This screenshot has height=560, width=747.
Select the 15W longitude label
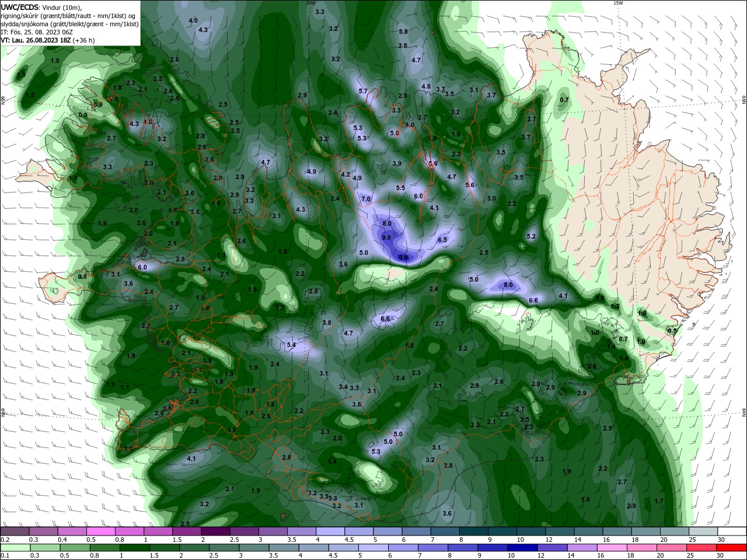pos(618,3)
